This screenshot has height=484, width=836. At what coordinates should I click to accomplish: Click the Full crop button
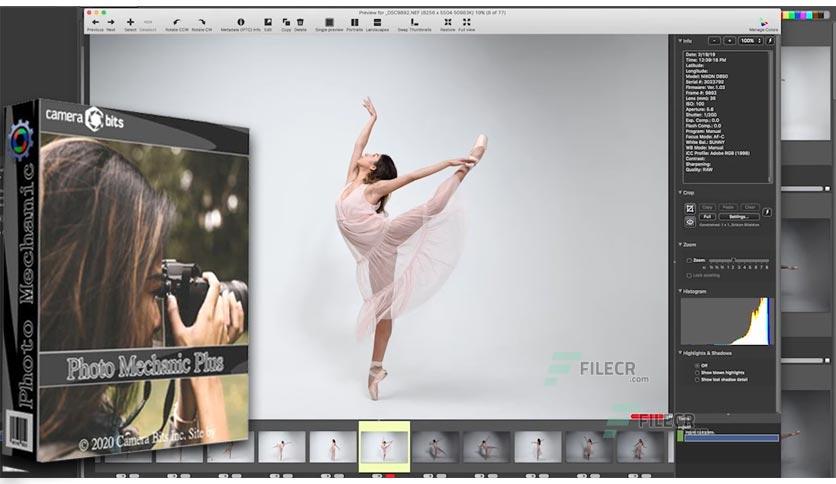708,217
